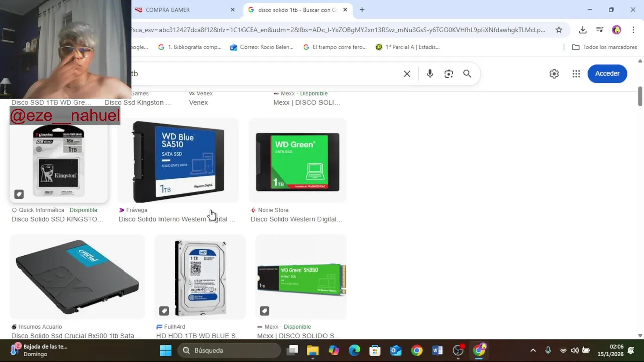Open the Google apps grid
Image resolution: width=644 pixels, height=362 pixels.
tap(576, 74)
